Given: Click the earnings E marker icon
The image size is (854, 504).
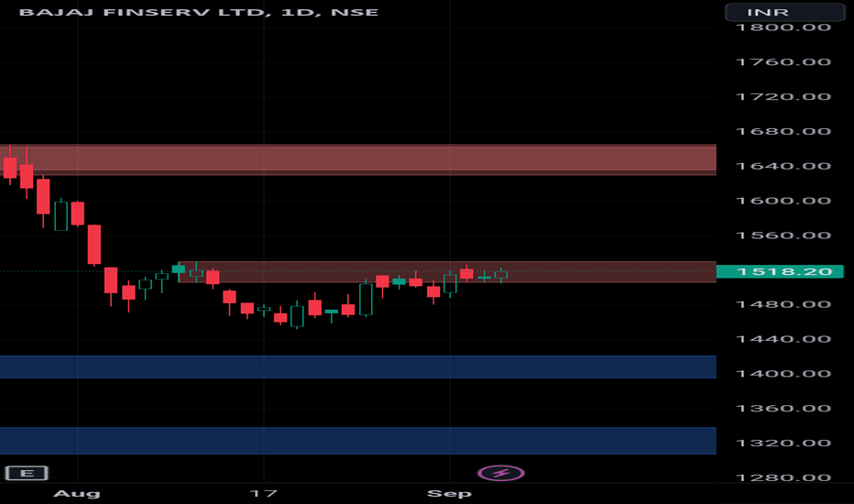Looking at the screenshot, I should click(27, 473).
